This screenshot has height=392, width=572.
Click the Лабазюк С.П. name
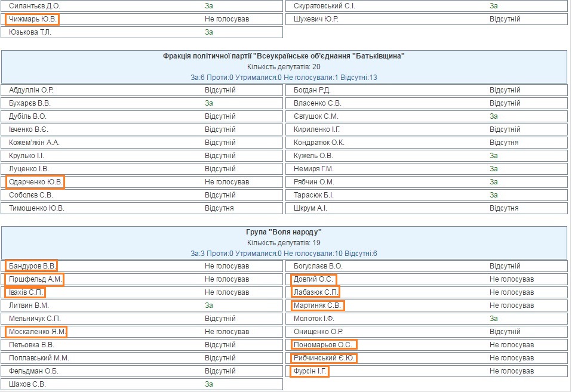tap(316, 292)
